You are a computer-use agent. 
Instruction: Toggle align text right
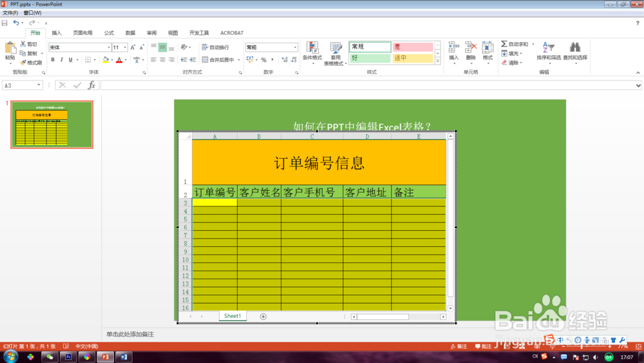coord(172,59)
